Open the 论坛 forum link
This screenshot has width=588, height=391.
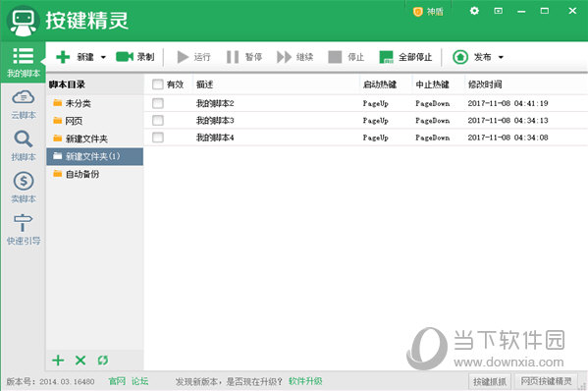point(139,381)
